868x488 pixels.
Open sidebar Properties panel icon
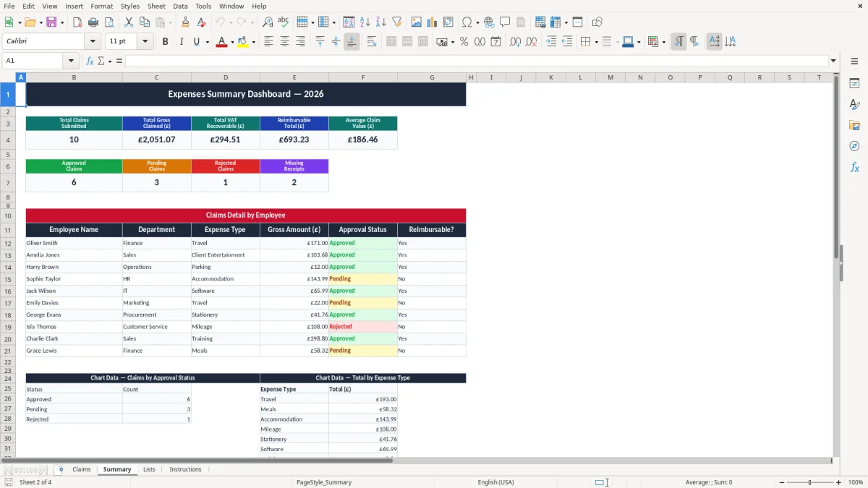[x=854, y=83]
